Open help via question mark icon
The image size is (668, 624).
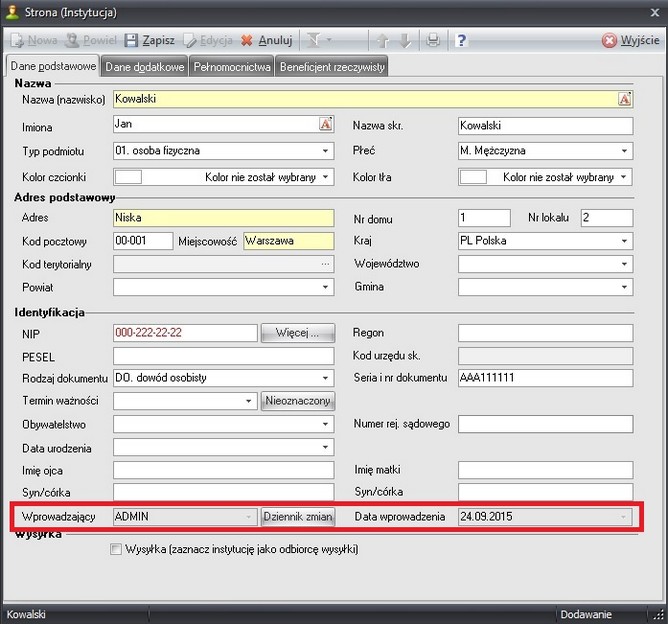(462, 41)
